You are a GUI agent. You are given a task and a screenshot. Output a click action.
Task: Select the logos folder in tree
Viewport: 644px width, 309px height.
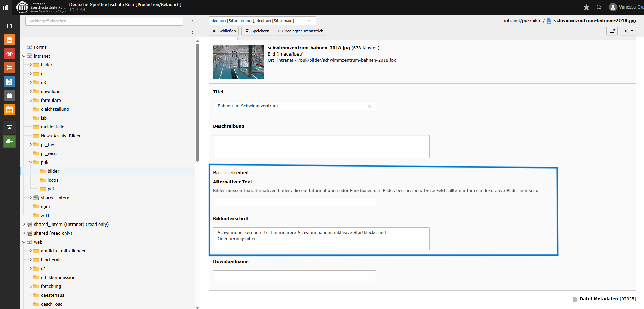point(53,180)
